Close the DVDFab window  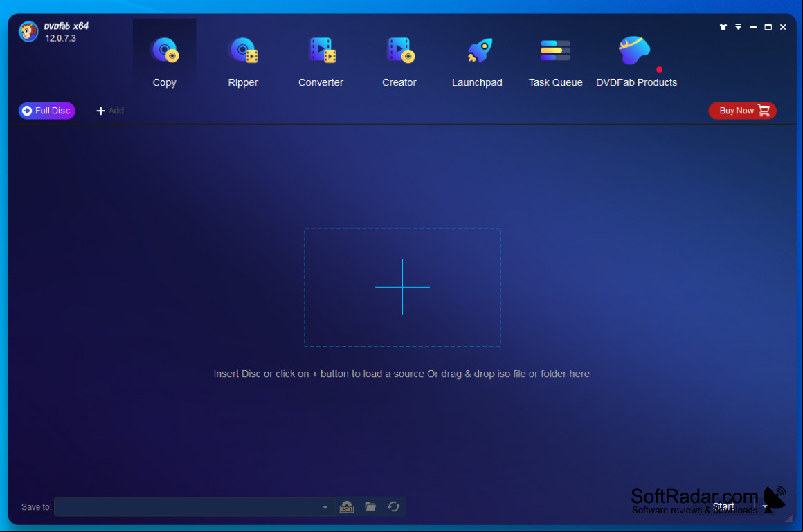783,27
